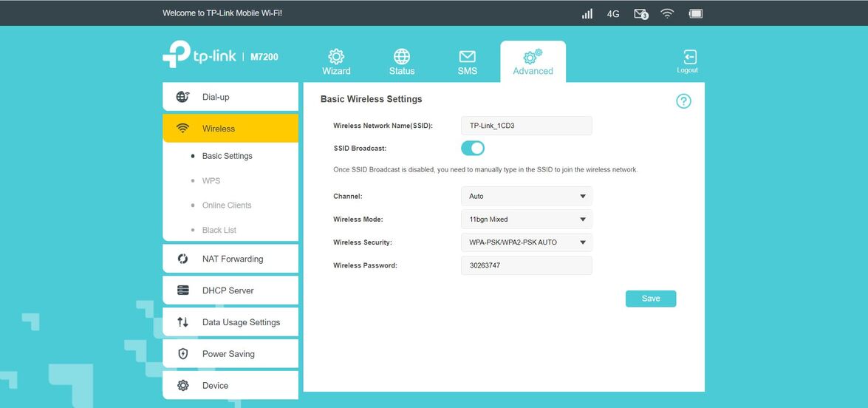Toggle the SSID Broadcast switch
868x408 pixels.
(x=473, y=148)
